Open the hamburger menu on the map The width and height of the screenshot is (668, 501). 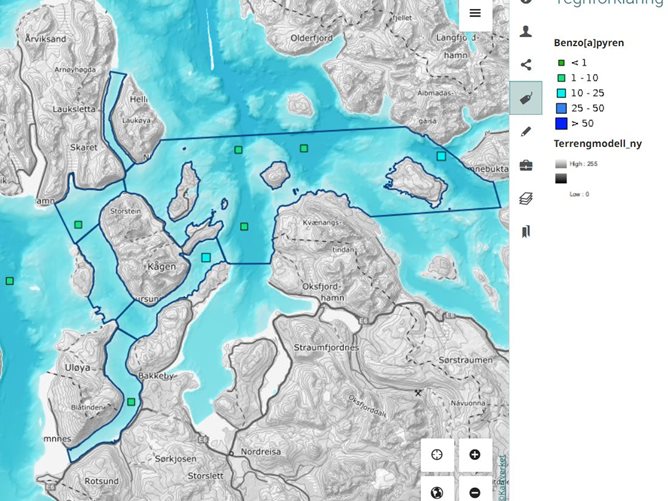point(475,13)
